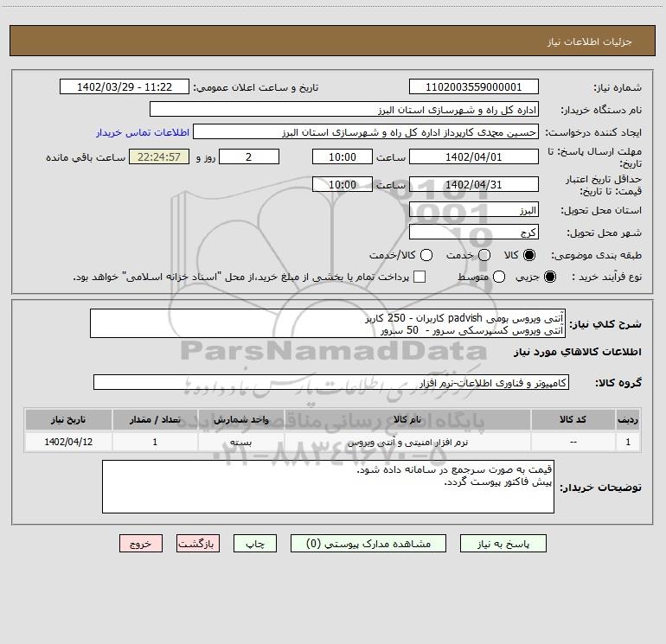Click the نام کالا column header

(x=407, y=419)
